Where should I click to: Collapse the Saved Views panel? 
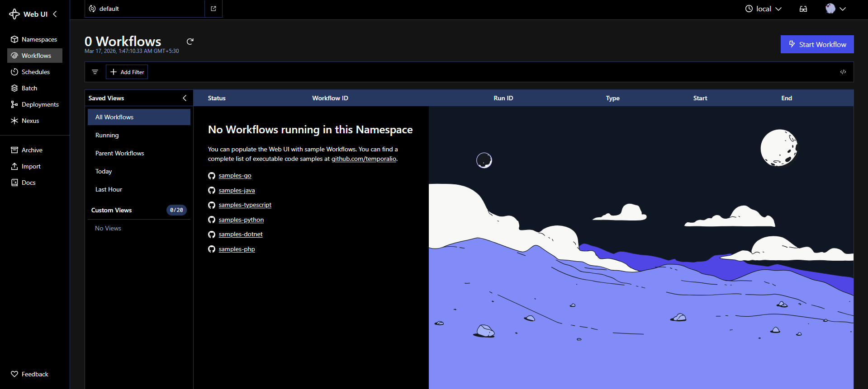(185, 98)
